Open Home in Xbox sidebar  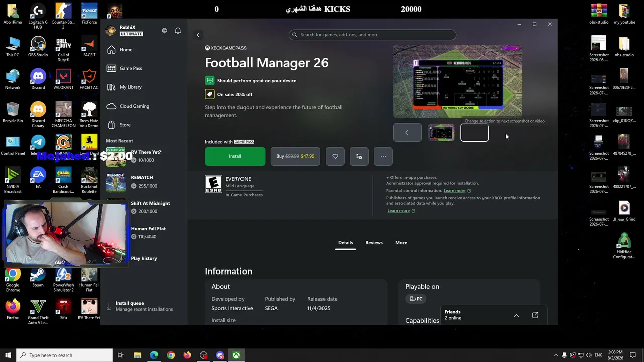(143, 50)
